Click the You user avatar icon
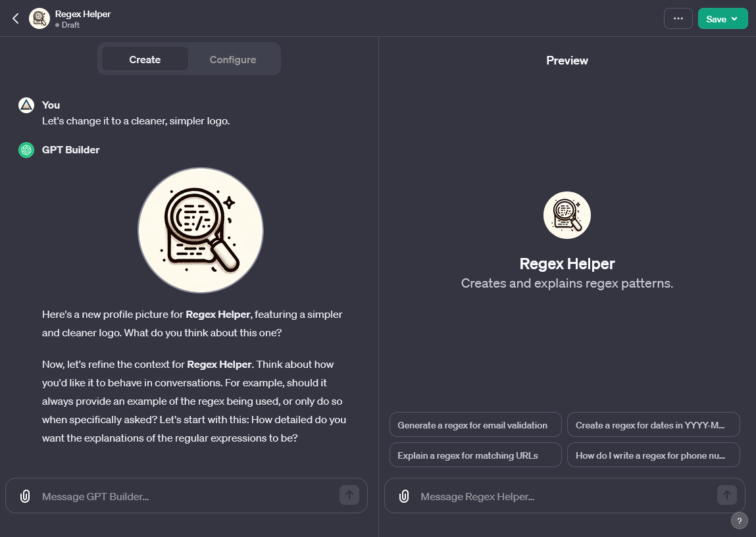Viewport: 756px width, 537px height. coord(26,105)
